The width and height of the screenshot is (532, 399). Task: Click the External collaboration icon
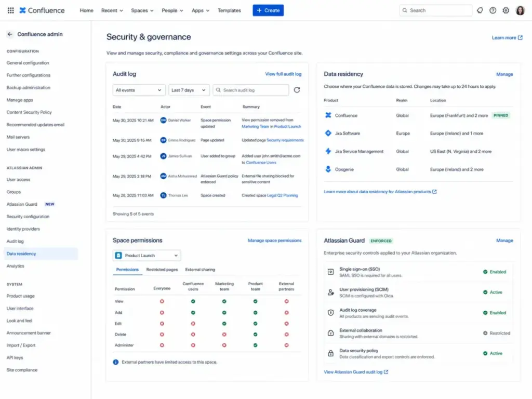(x=330, y=333)
